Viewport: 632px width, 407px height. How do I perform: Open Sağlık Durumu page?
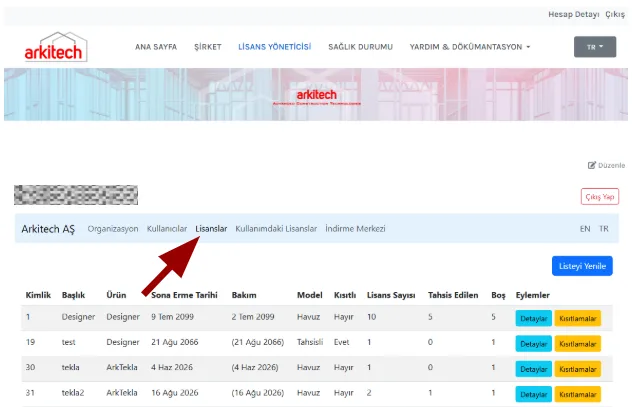(x=360, y=47)
